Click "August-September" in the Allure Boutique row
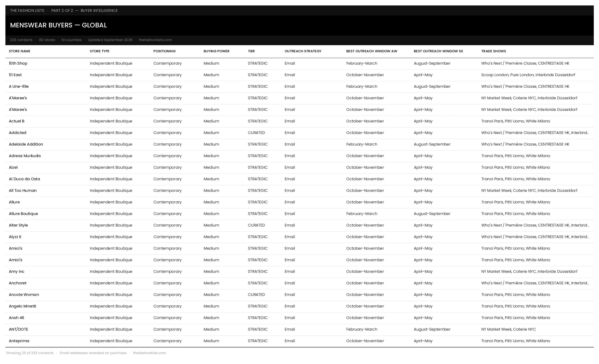 [x=432, y=214]
